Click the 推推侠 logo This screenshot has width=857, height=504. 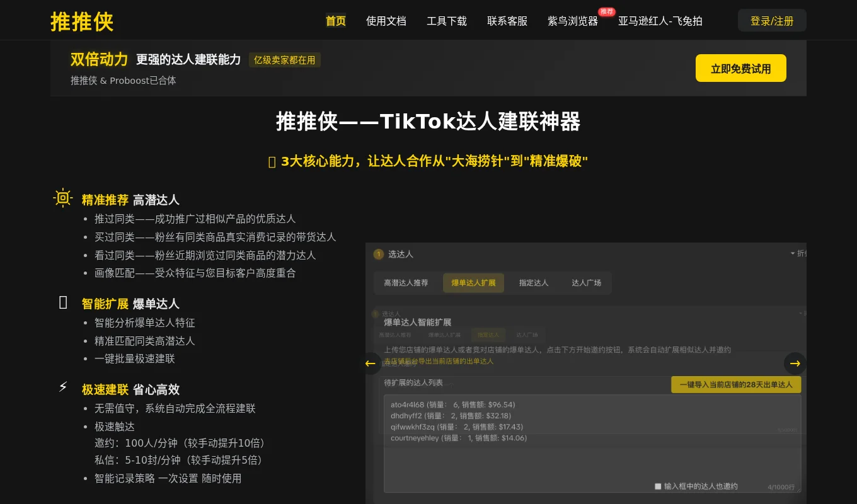point(81,21)
